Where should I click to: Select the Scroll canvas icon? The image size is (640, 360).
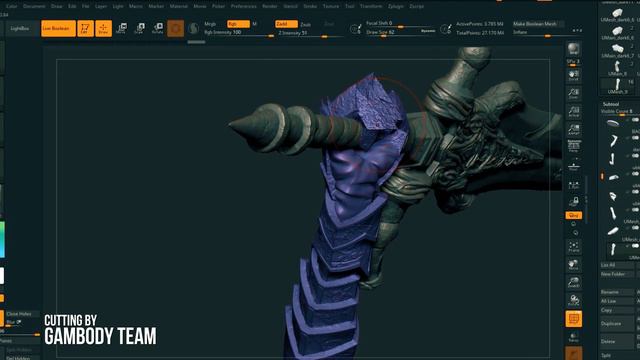click(573, 75)
